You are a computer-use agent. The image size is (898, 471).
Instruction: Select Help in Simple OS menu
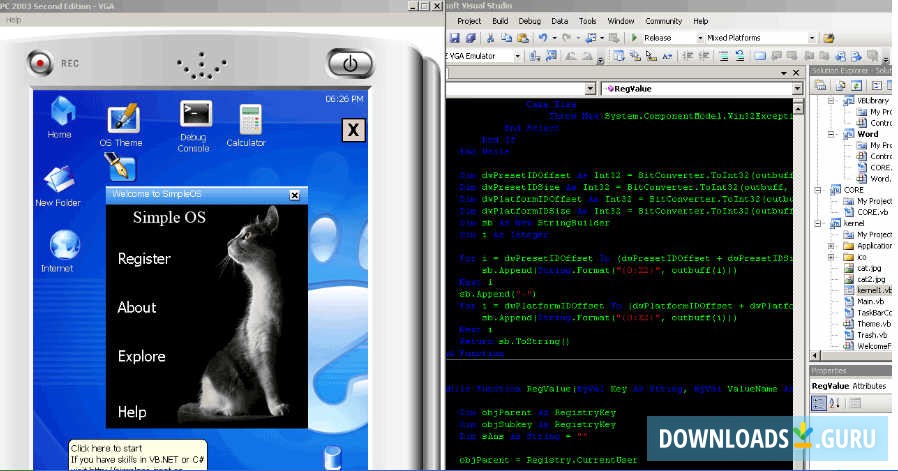coord(132,412)
